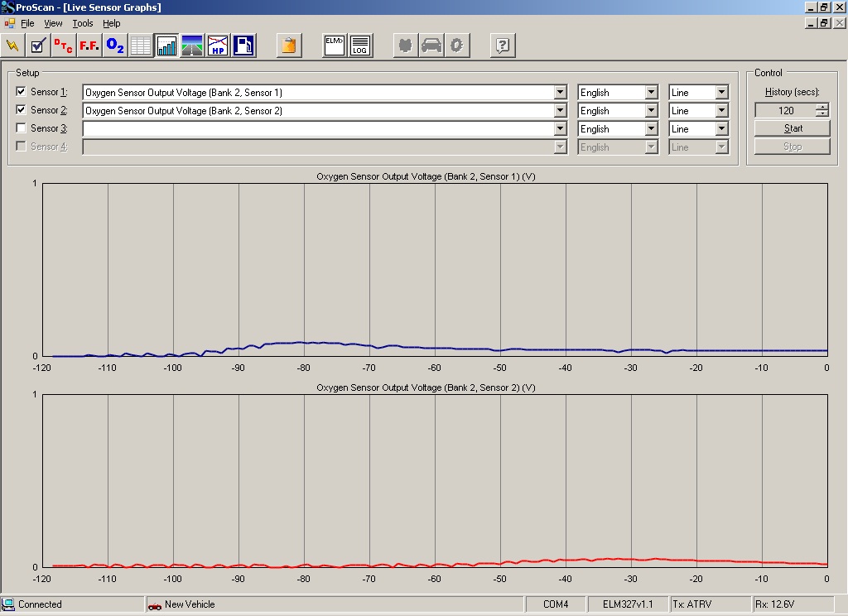848x616 pixels.
Task: Expand the Sensor 1 parameter dropdown
Action: click(561, 93)
